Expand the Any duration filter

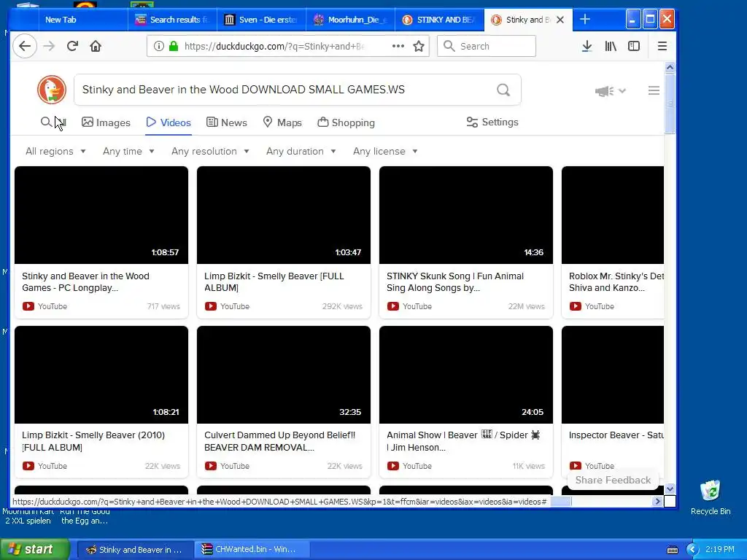coord(301,151)
